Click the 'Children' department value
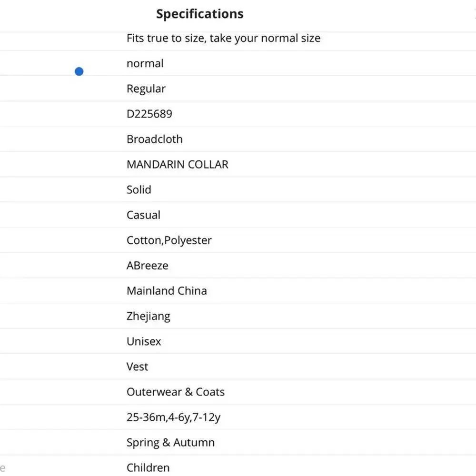This screenshot has height=476, width=476. (148, 467)
